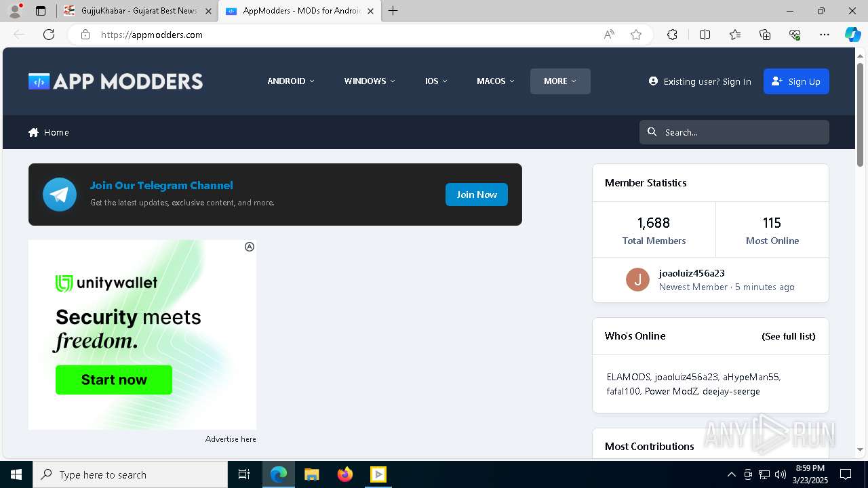
Task: Open Windows Start menu
Action: [16, 474]
